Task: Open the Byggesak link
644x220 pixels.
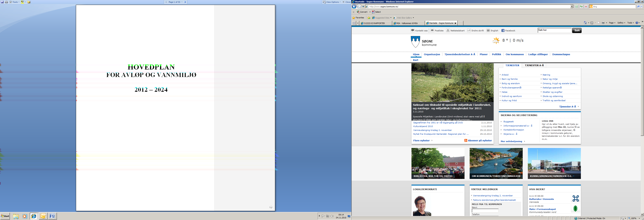Action: [x=508, y=122]
